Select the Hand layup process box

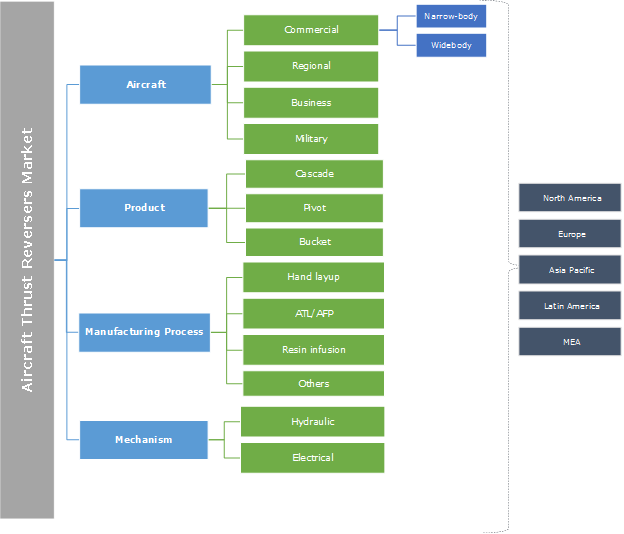[x=314, y=278]
